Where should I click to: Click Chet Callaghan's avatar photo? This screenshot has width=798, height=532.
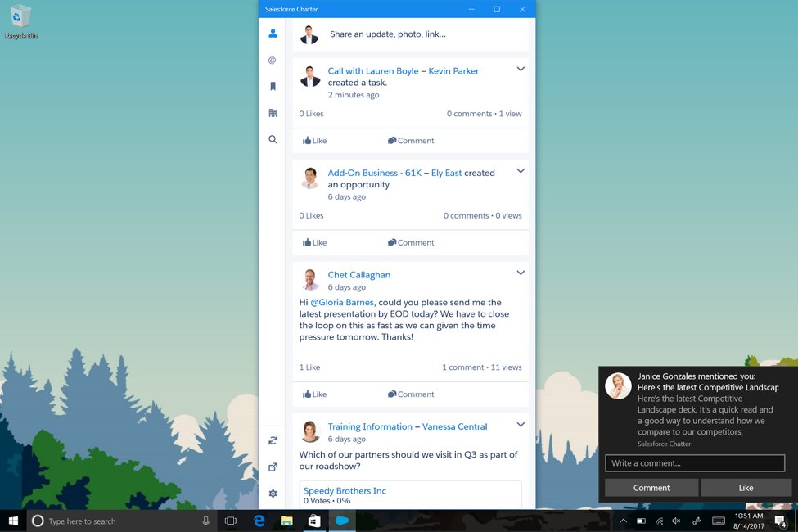tap(310, 280)
